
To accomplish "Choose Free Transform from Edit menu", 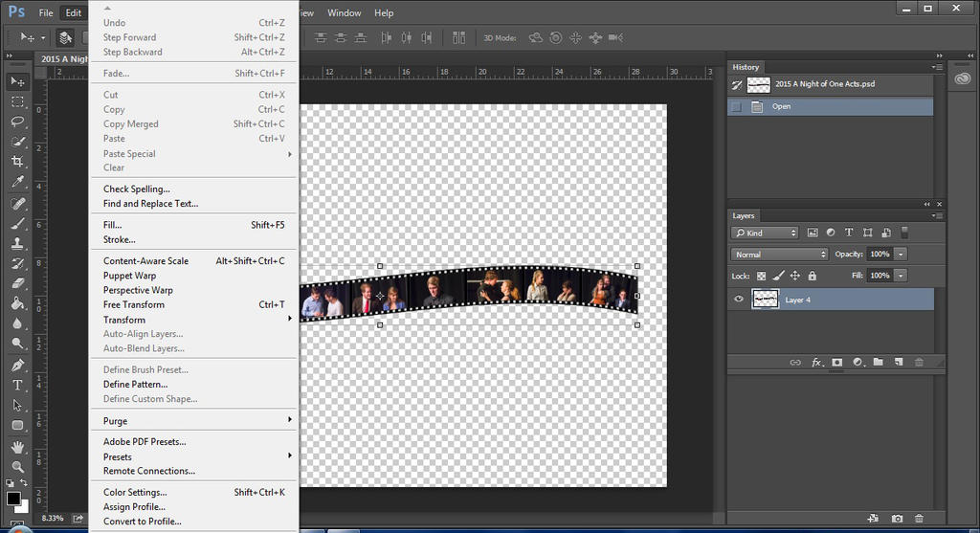I will pyautogui.click(x=134, y=305).
